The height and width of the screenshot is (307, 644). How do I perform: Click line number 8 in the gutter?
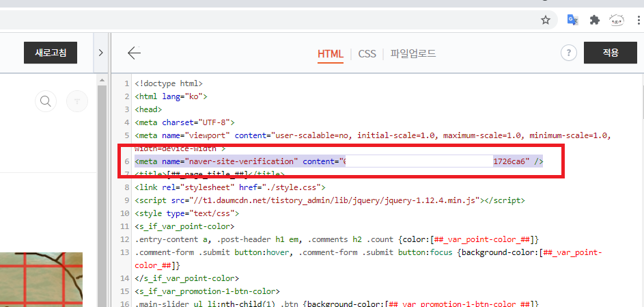pyautogui.click(x=127, y=187)
